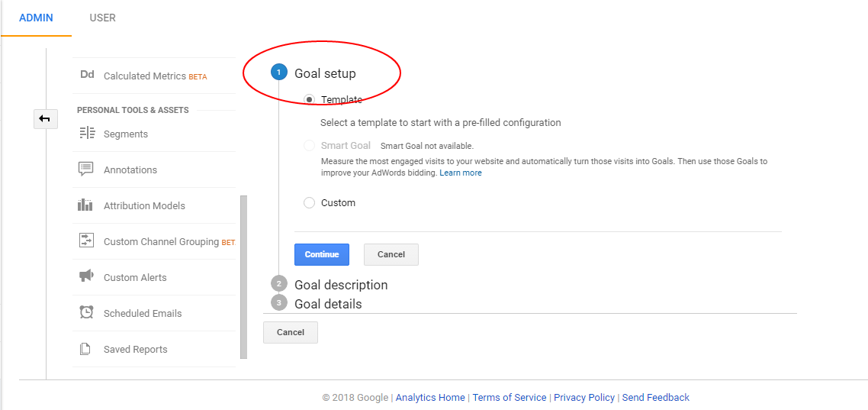The image size is (868, 410).
Task: Choose the Smart Goal radio button
Action: [x=309, y=145]
